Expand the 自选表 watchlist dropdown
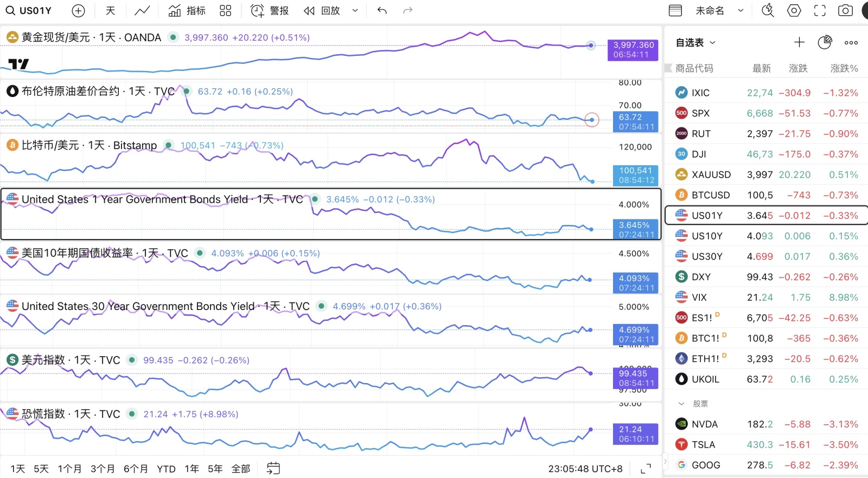This screenshot has height=478, width=868. click(695, 42)
